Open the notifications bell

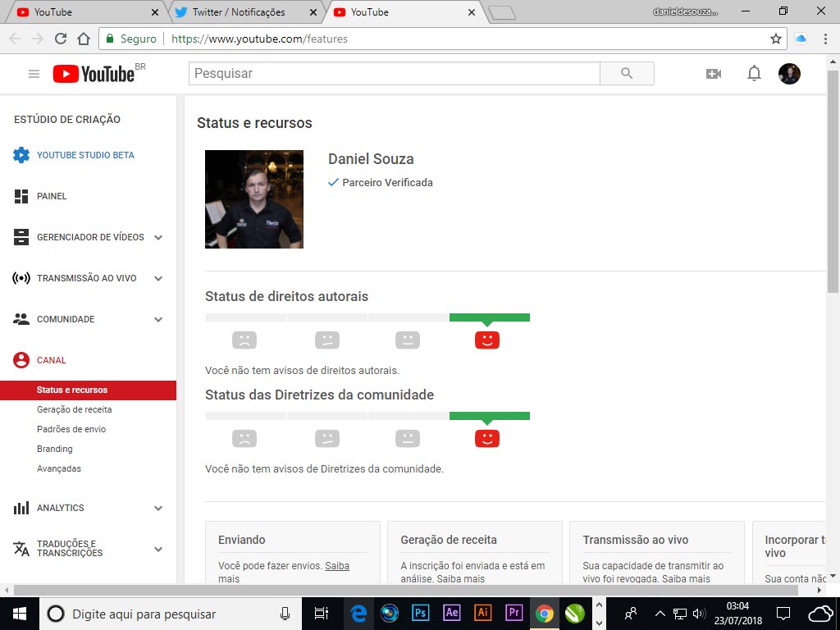[x=754, y=73]
